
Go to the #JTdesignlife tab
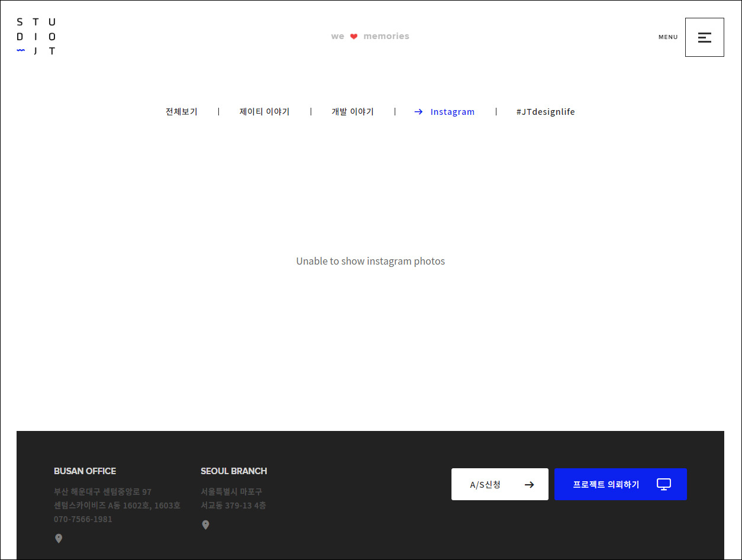[546, 112]
